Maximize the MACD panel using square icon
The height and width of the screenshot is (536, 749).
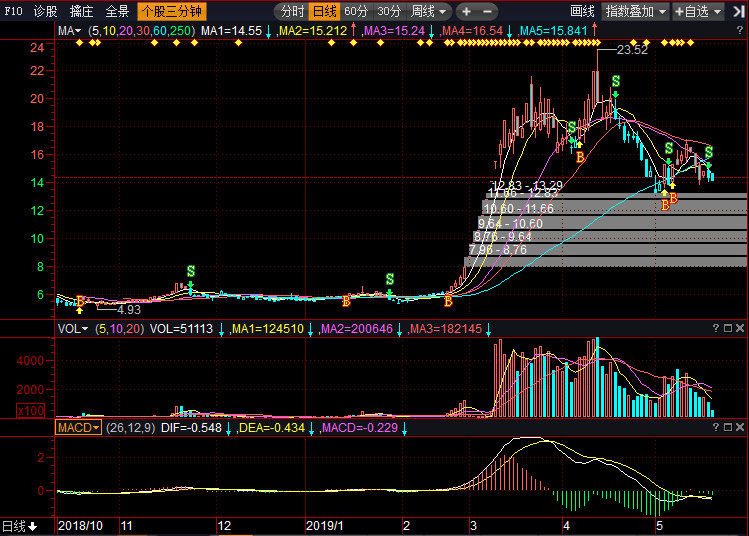727,427
